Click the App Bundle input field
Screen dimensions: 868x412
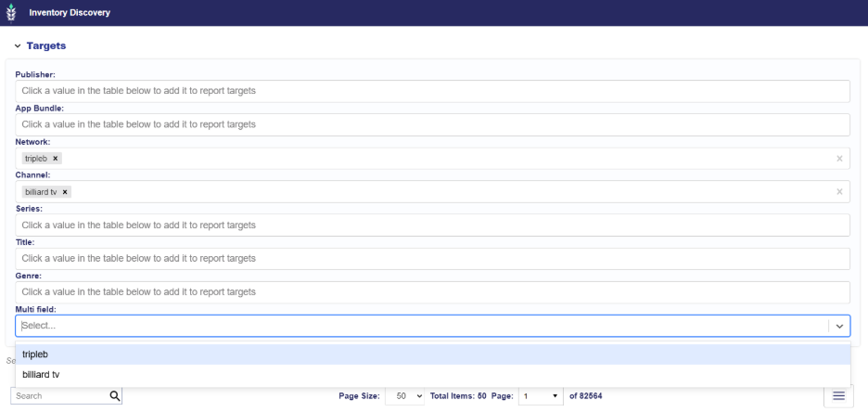[432, 124]
